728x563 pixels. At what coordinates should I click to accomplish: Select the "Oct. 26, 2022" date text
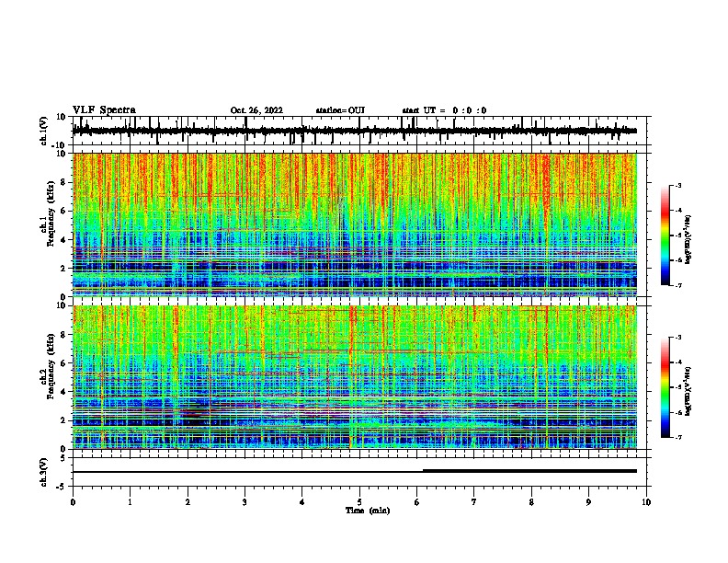pyautogui.click(x=256, y=110)
